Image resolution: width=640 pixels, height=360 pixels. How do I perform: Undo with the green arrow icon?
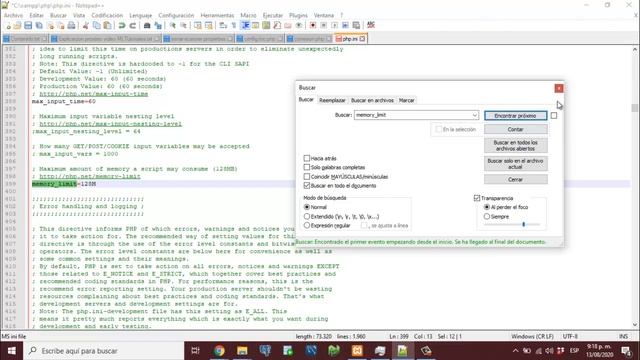pos(122,25)
